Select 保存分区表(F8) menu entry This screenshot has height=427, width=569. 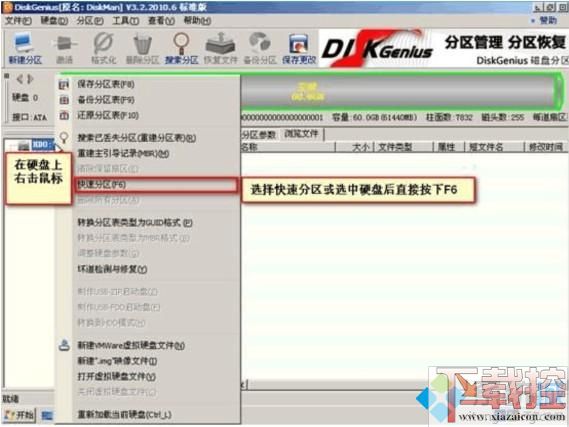click(106, 84)
